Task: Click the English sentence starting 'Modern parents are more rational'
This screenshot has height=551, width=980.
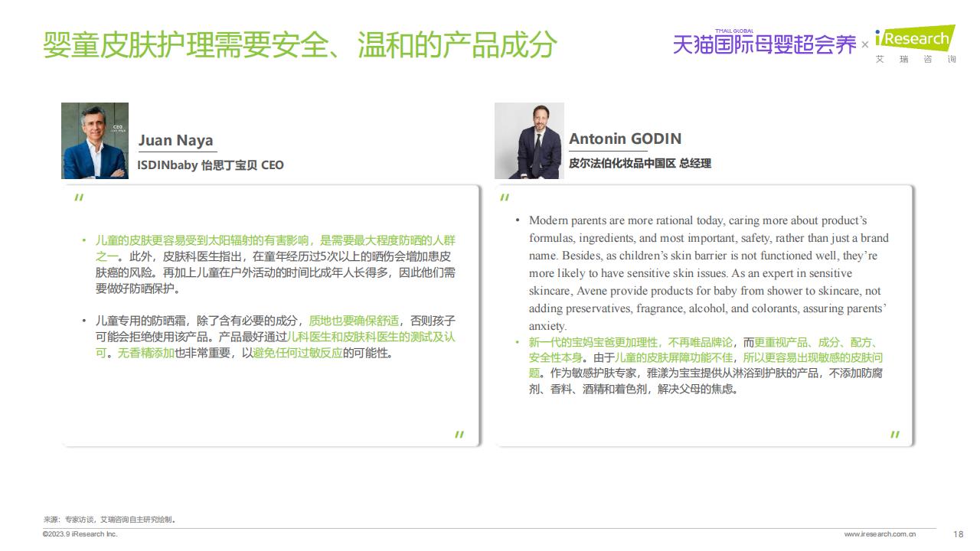Action: pyautogui.click(x=709, y=273)
